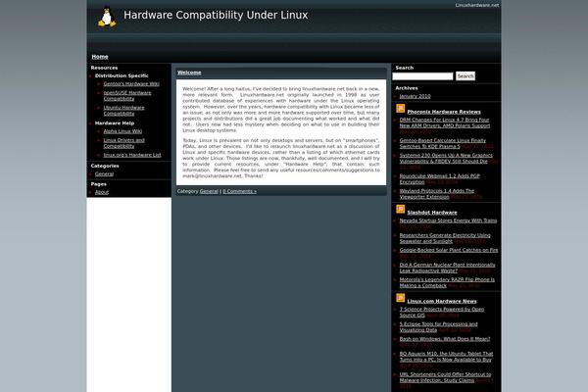Open BQ Aquaris M10 Ubuntu Tablet article

(x=446, y=357)
